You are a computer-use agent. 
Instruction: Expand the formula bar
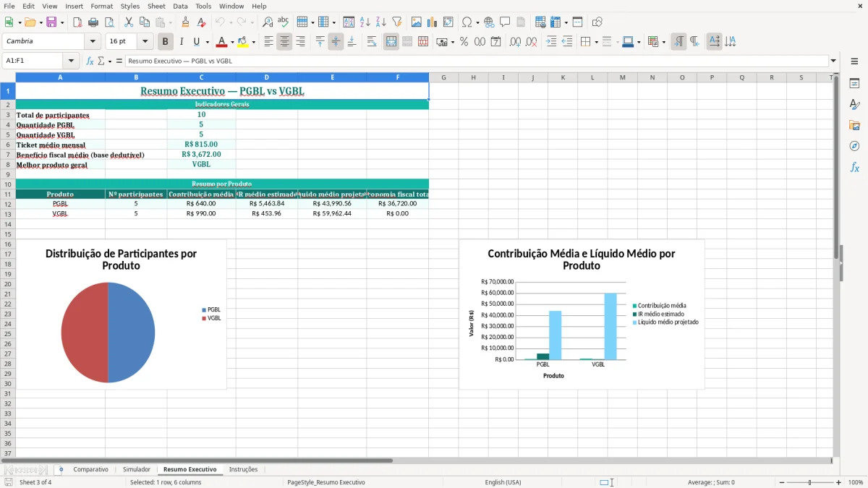point(833,61)
